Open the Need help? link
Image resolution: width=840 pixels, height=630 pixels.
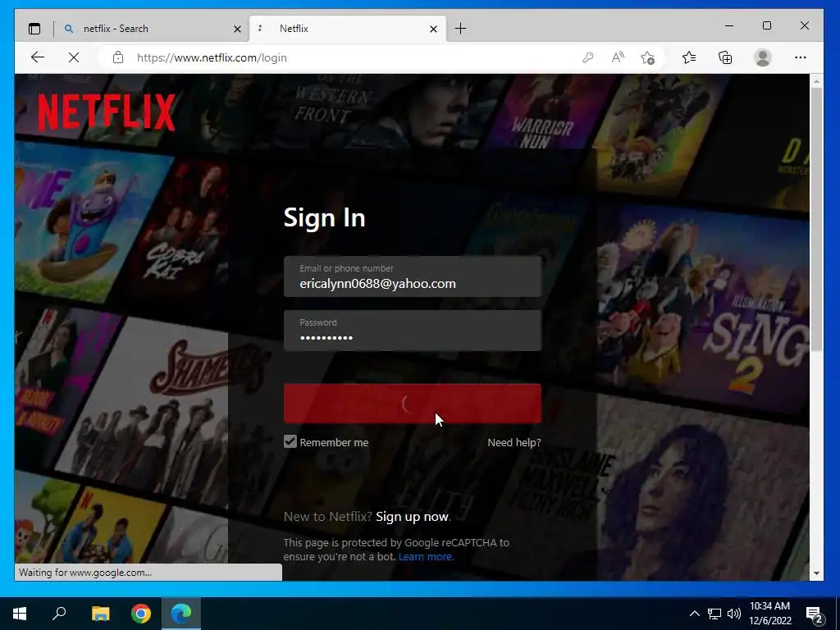(514, 442)
